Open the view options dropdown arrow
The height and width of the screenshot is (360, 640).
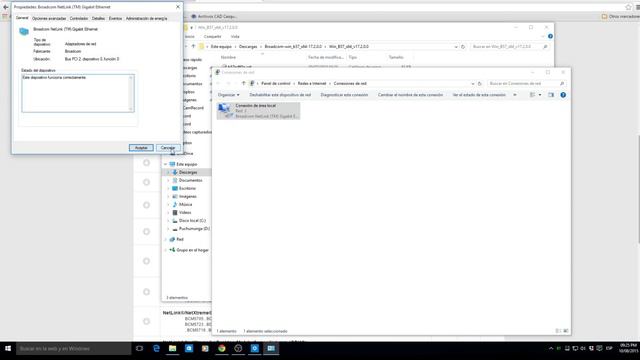pyautogui.click(x=540, y=95)
